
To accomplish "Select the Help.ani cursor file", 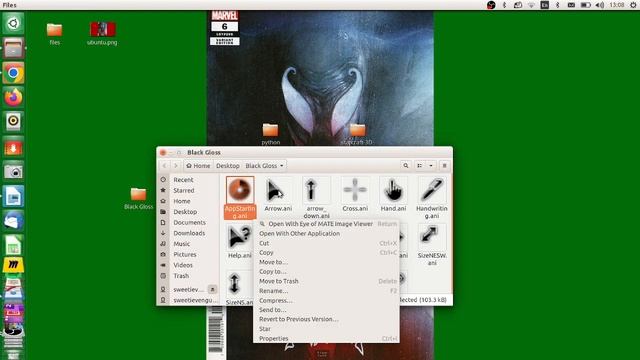I will [240, 241].
